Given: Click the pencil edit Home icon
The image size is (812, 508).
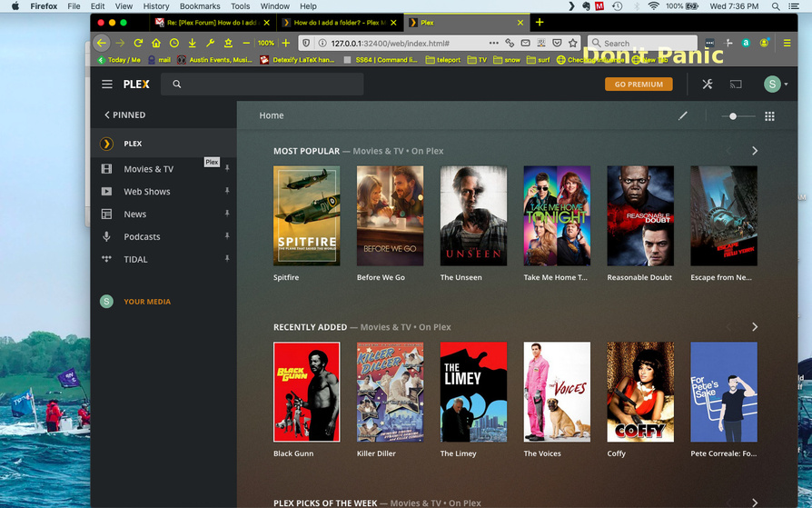Looking at the screenshot, I should [x=682, y=116].
